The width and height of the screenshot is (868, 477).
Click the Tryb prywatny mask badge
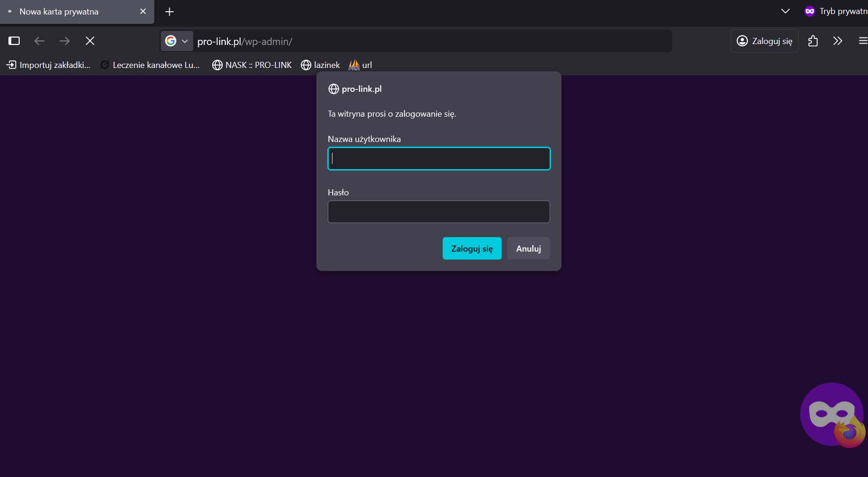coord(810,11)
